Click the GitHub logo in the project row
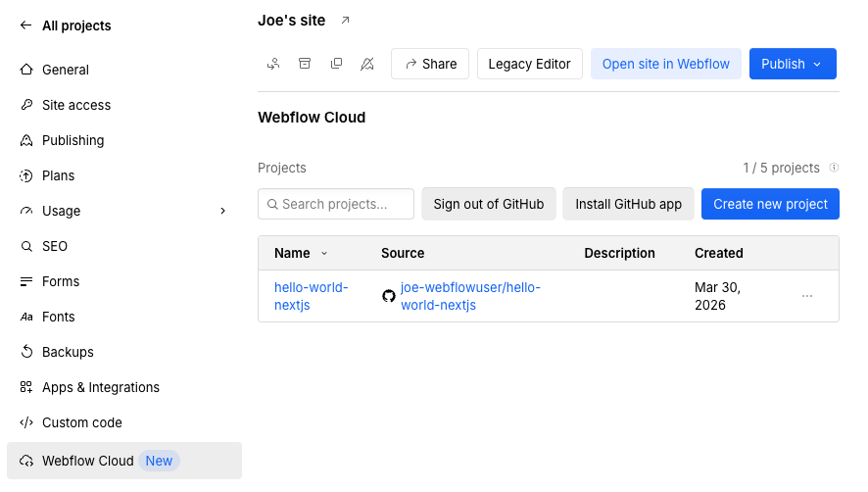This screenshot has height=492, width=868. coord(389,296)
